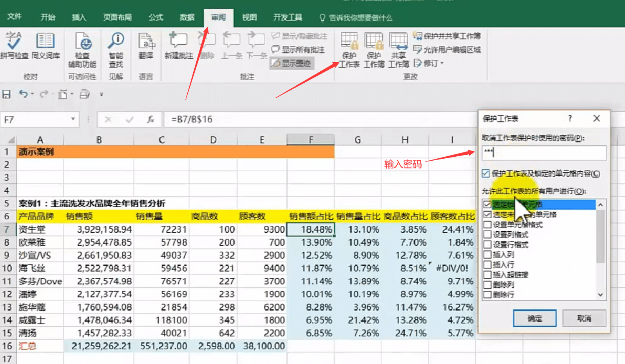625x364 pixels.
Task: Open the Name Box dropdown arrow
Action: 73,119
